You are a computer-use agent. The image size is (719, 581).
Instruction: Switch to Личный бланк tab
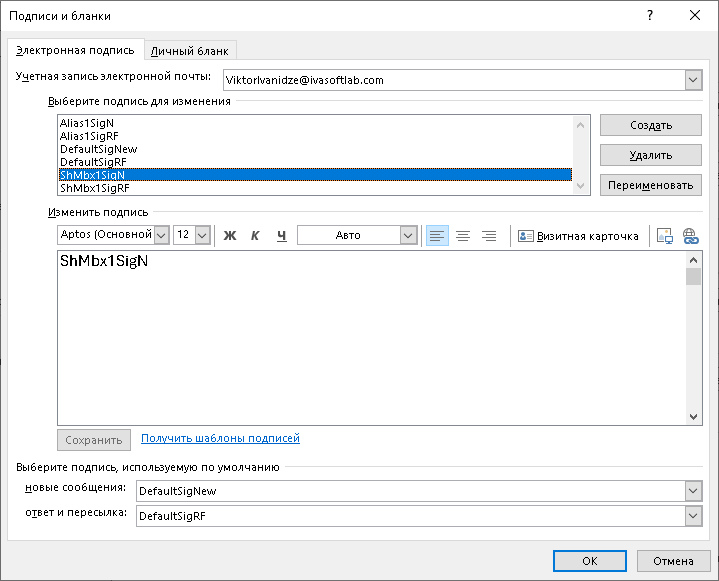[x=190, y=51]
